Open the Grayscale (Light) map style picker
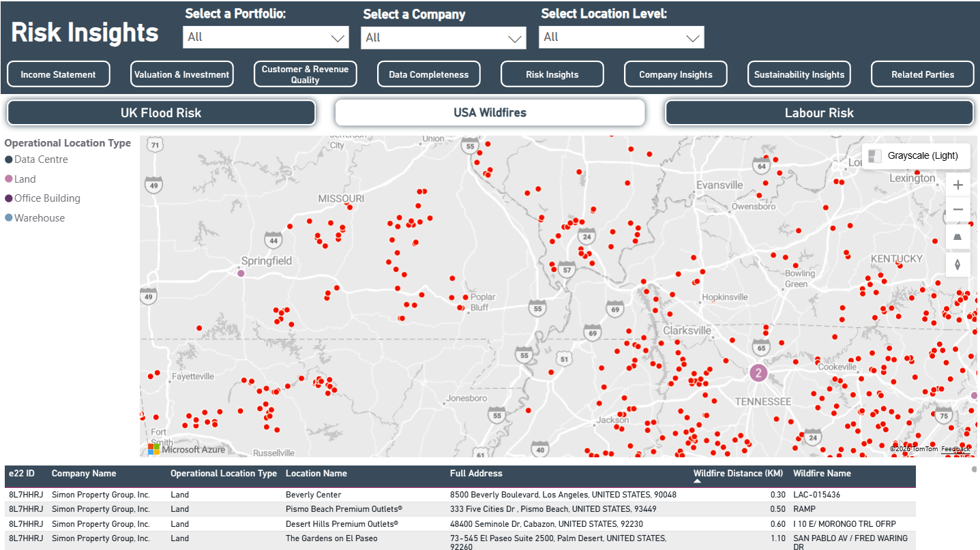Viewport: 980px width, 550px height. click(x=916, y=156)
